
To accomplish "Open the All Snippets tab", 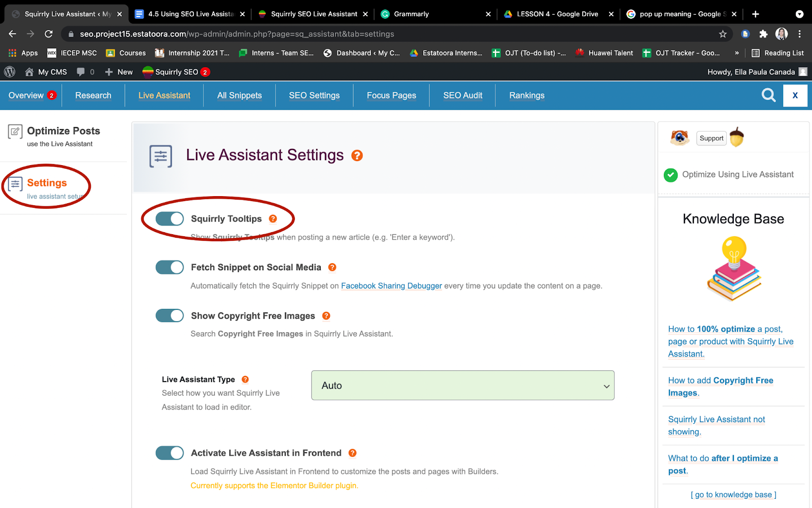I will click(240, 96).
